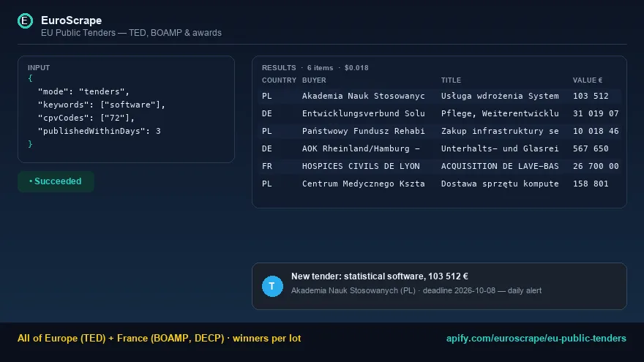
Task: Click the INPUT panel label
Action: coord(39,68)
